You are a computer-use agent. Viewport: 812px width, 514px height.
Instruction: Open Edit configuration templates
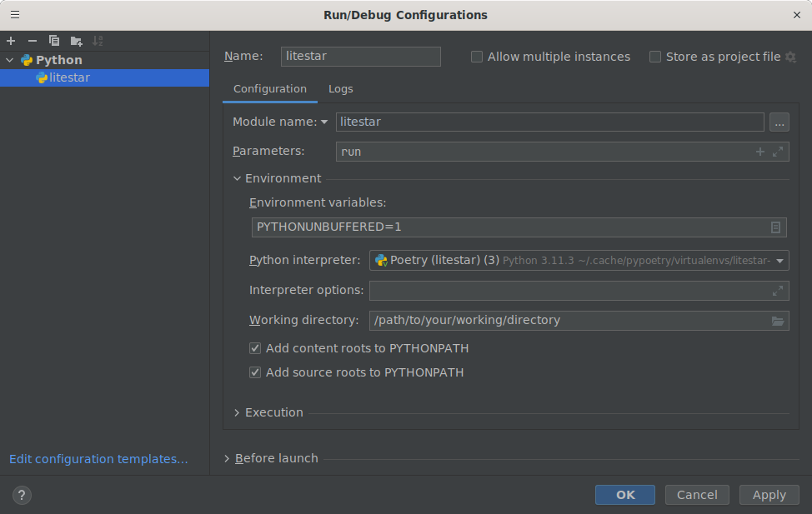(x=98, y=459)
